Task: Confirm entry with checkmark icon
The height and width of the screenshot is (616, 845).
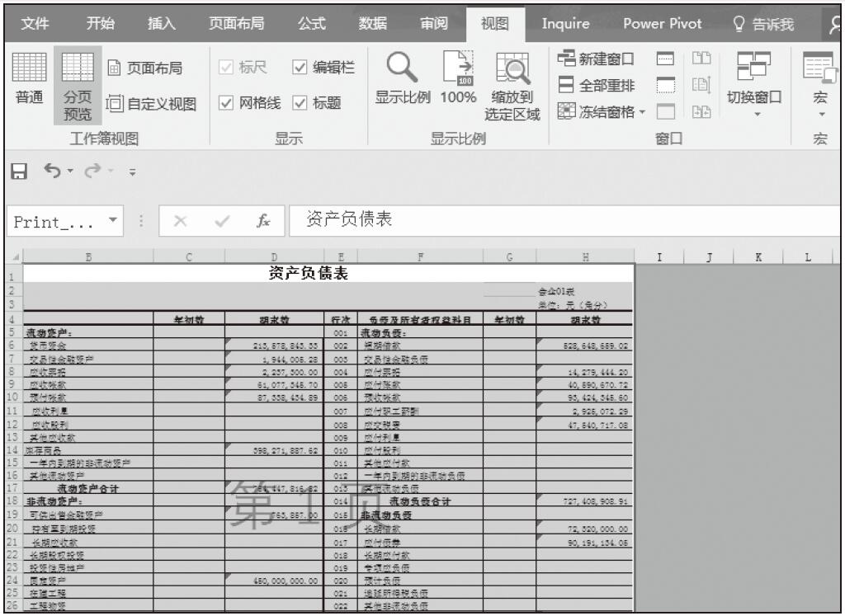Action: [x=221, y=221]
